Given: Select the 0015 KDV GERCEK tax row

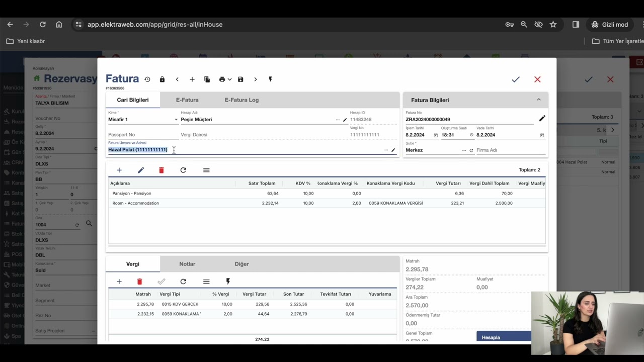Looking at the screenshot, I should [253, 304].
